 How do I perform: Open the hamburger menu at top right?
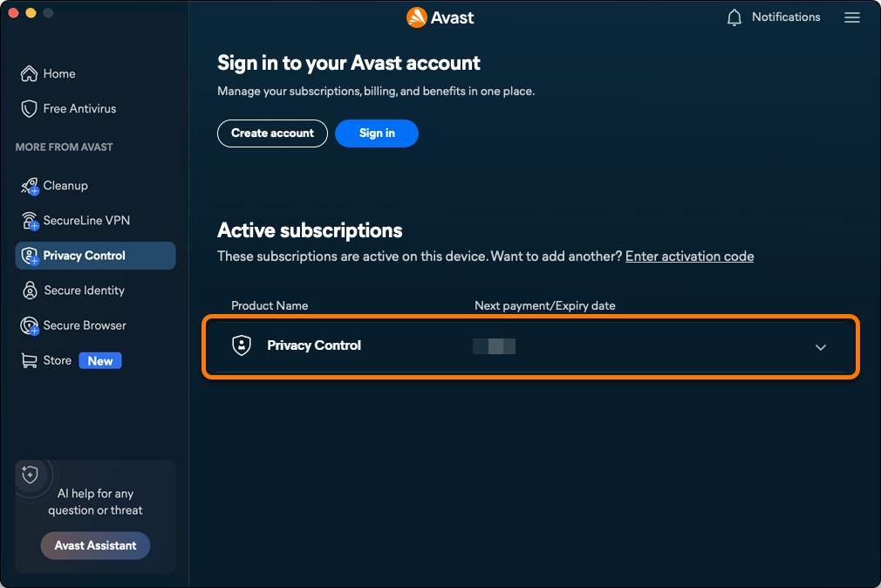coord(852,17)
